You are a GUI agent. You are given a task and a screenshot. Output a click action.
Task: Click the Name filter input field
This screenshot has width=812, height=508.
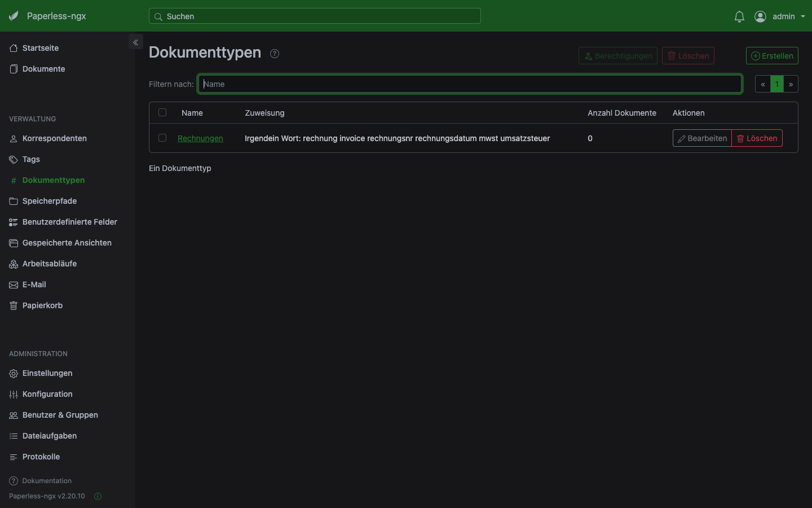click(x=469, y=84)
